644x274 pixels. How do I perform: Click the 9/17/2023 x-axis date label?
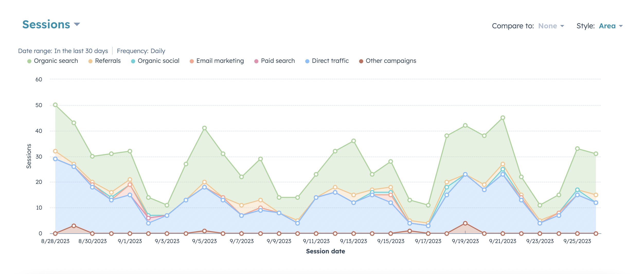coord(428,241)
